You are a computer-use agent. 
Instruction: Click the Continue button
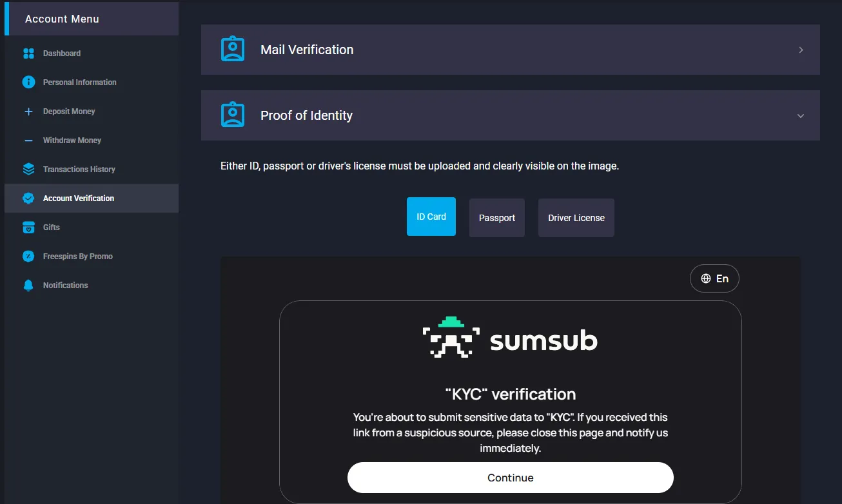pyautogui.click(x=511, y=478)
